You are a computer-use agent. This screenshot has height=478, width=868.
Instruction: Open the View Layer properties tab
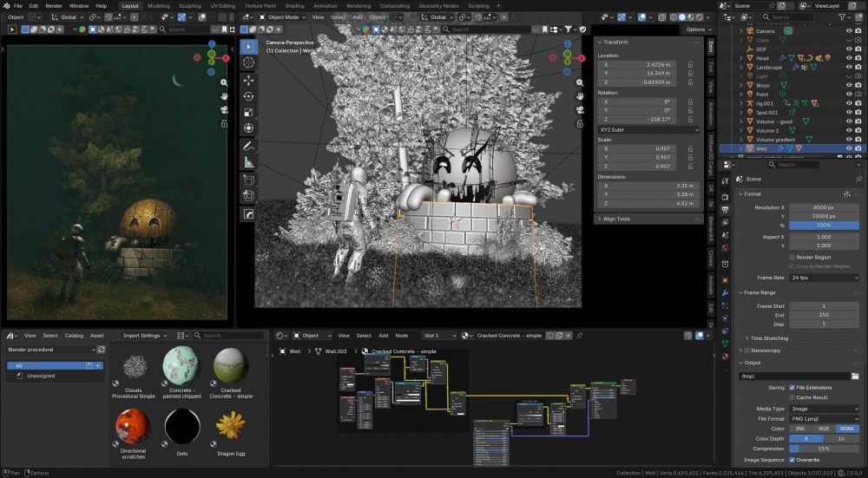725,224
